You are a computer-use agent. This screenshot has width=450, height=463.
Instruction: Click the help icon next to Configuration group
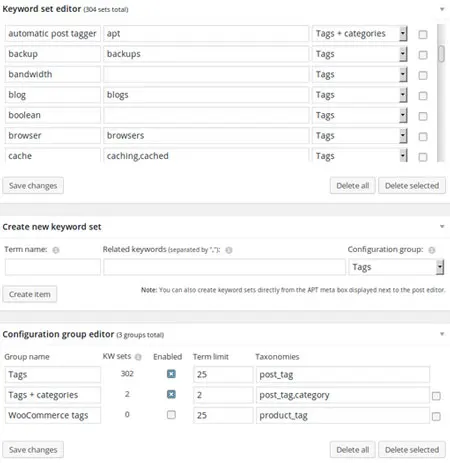[432, 250]
